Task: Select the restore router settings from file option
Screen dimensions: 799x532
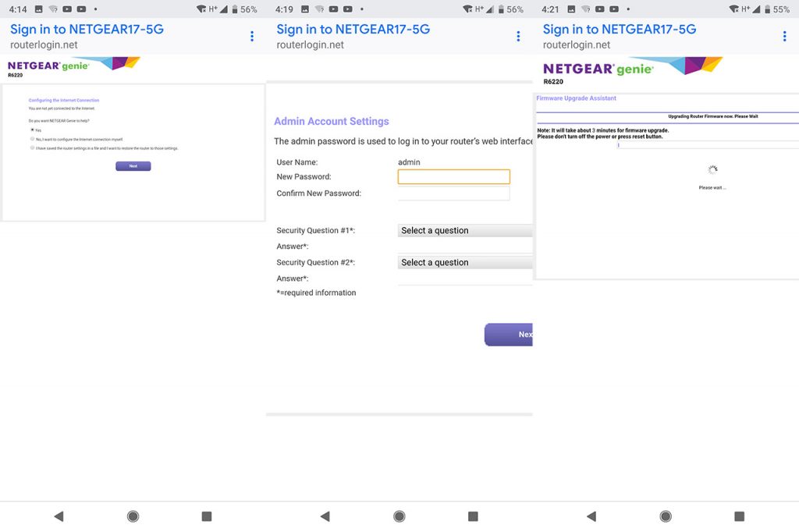Action: (32, 147)
